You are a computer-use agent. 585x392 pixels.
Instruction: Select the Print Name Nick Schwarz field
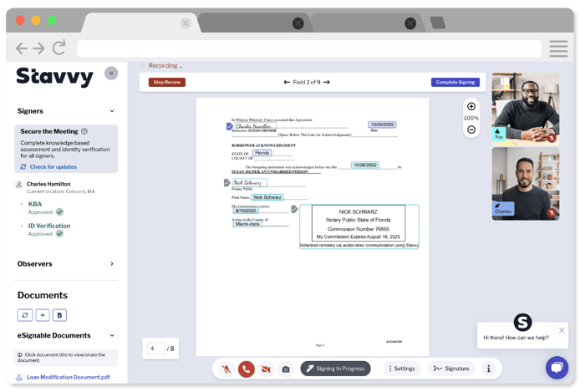[x=267, y=197]
